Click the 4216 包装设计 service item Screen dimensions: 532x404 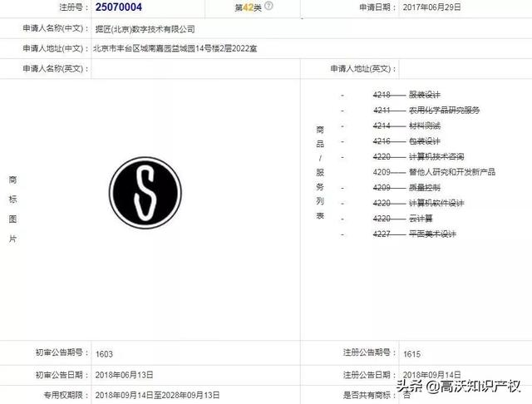coord(406,141)
